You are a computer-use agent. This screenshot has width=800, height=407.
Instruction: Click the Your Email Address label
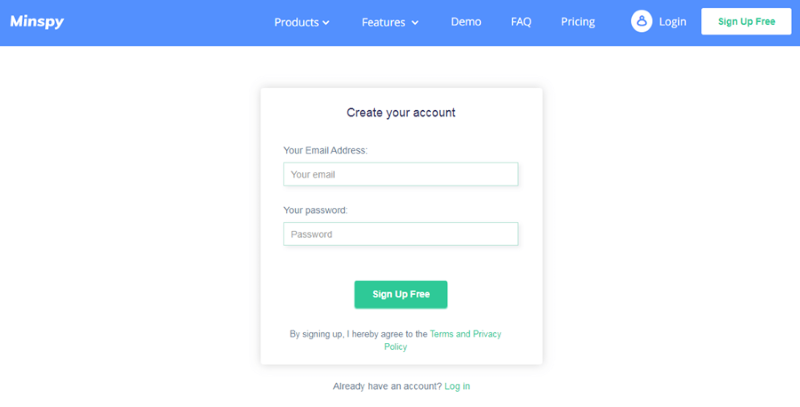click(x=325, y=150)
